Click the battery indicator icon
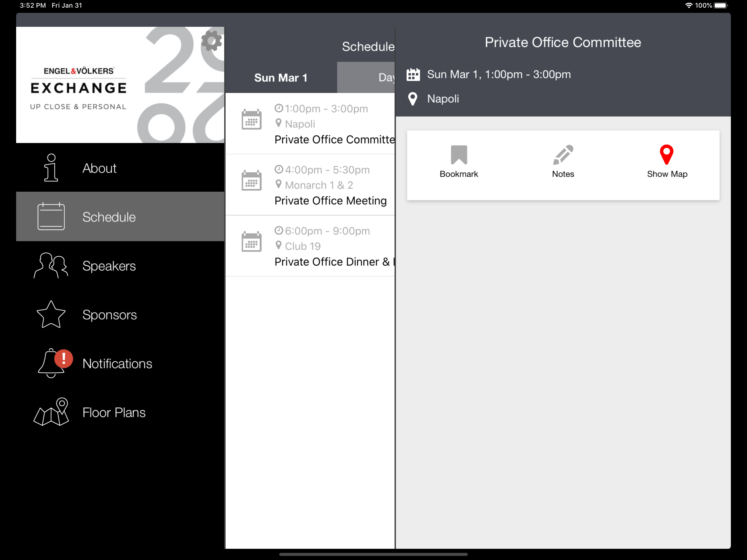The height and width of the screenshot is (560, 747). point(721,5)
